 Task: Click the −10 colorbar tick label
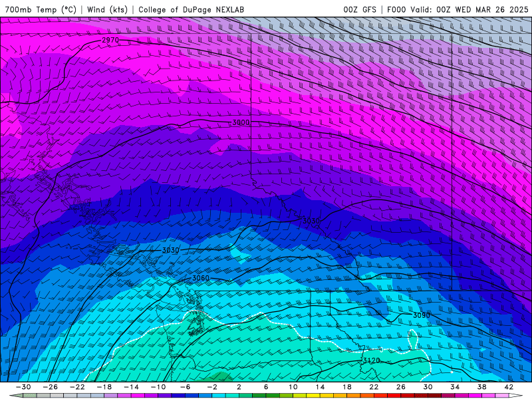coord(158,387)
